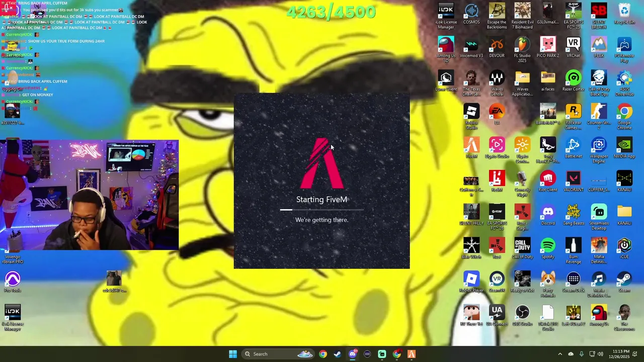Launch Discord from desktop icons

click(548, 215)
